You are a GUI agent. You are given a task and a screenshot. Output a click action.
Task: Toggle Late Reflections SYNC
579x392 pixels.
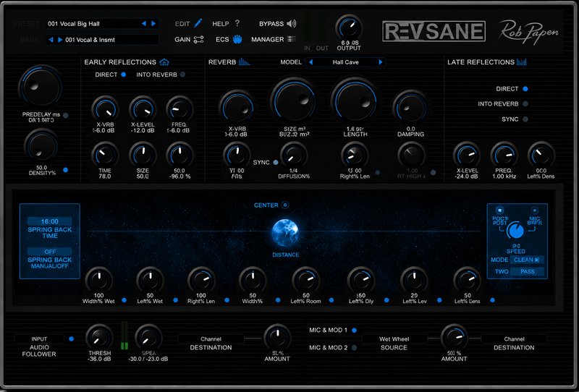coord(525,119)
